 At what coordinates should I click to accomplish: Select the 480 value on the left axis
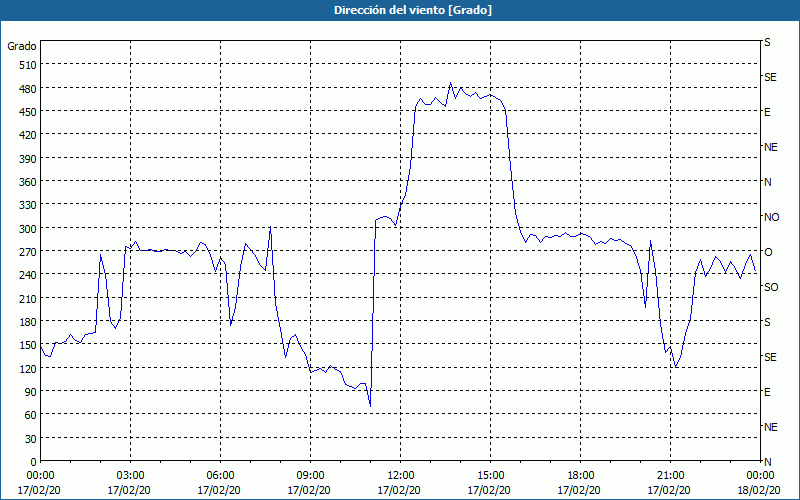coord(29,88)
